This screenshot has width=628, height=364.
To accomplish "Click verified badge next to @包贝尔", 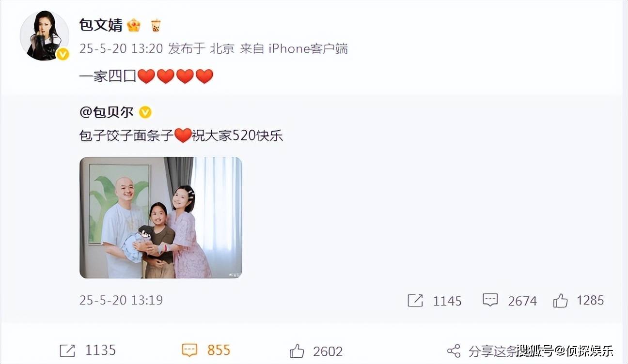I will tap(145, 112).
